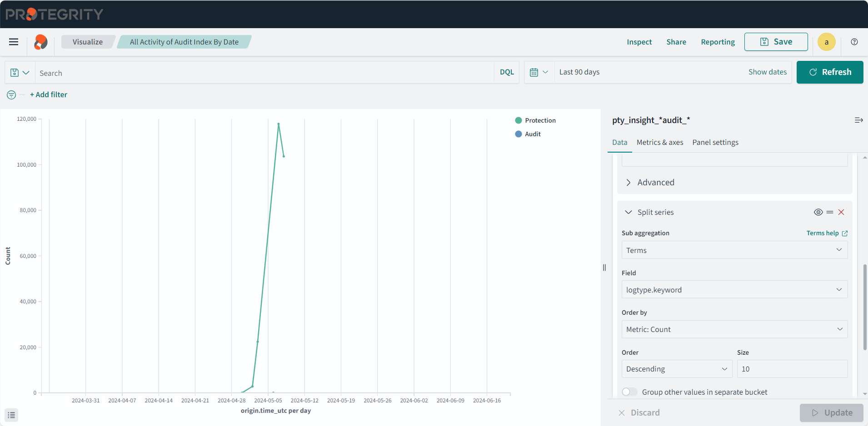
Task: Open the calendar quick date menu
Action: click(539, 72)
